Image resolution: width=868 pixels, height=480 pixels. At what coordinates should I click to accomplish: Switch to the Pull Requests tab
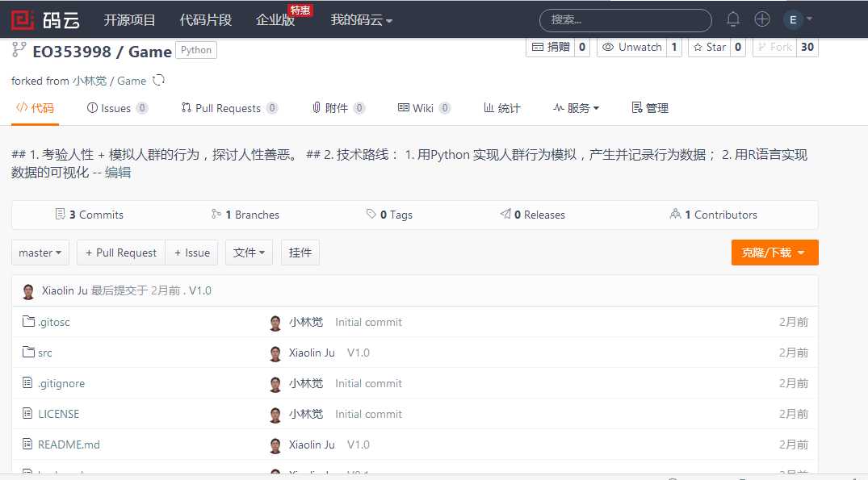click(x=229, y=108)
